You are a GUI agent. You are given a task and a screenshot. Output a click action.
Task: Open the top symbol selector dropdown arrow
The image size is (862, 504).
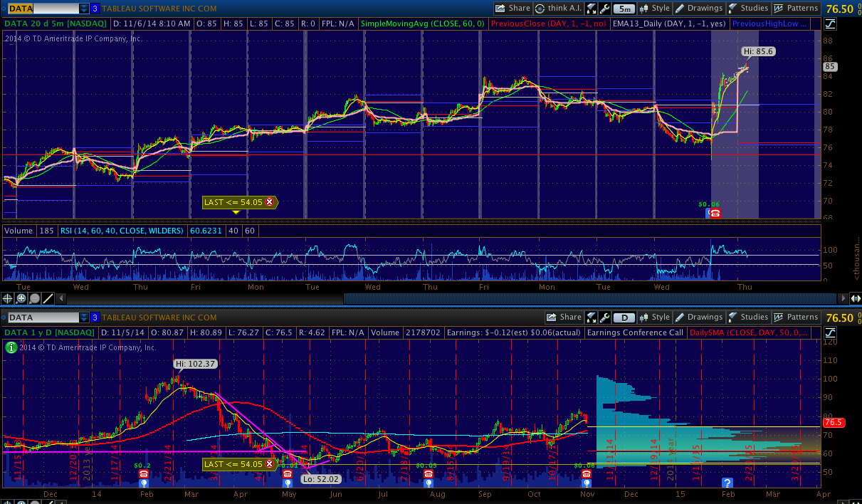pyautogui.click(x=84, y=9)
